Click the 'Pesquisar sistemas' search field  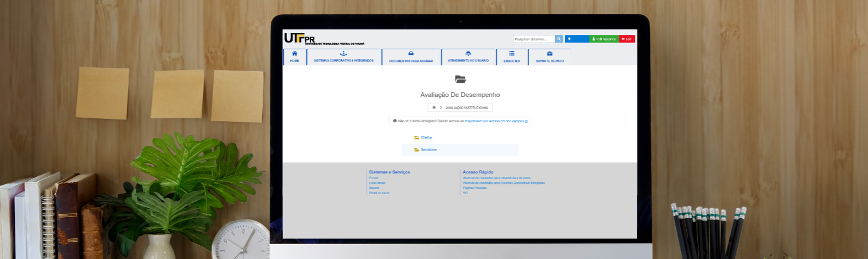(534, 39)
